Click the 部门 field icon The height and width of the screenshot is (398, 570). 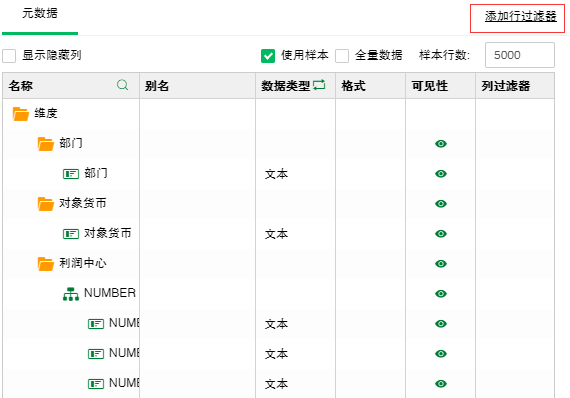(x=71, y=174)
